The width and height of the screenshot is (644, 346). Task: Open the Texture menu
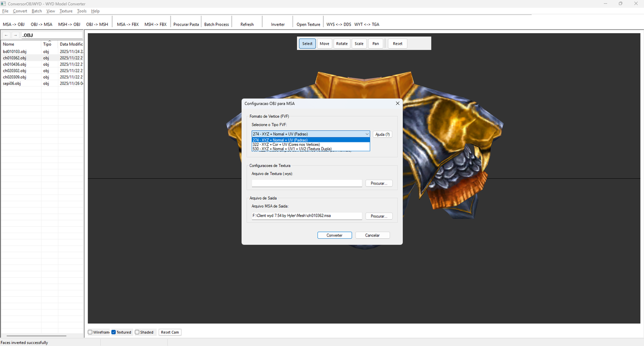pos(66,11)
